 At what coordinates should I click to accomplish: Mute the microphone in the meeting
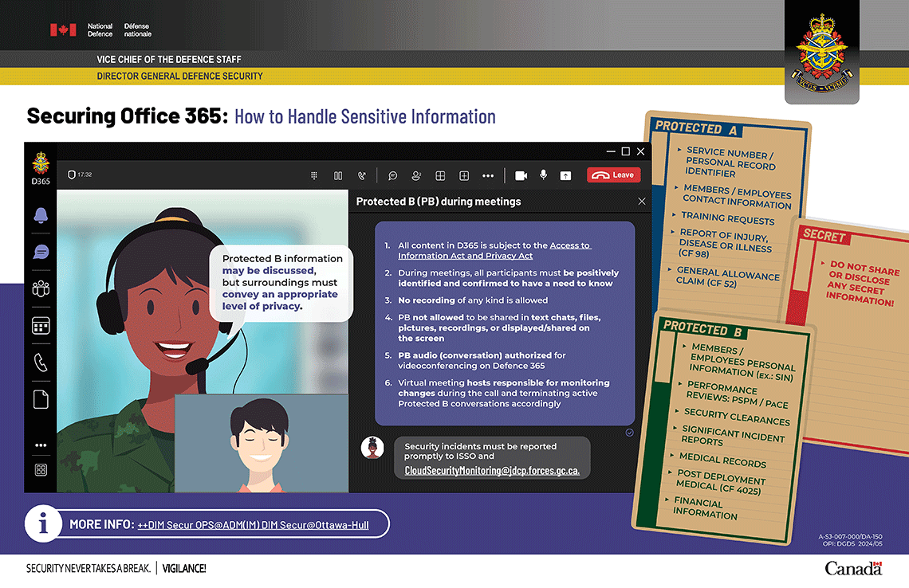coord(544,175)
